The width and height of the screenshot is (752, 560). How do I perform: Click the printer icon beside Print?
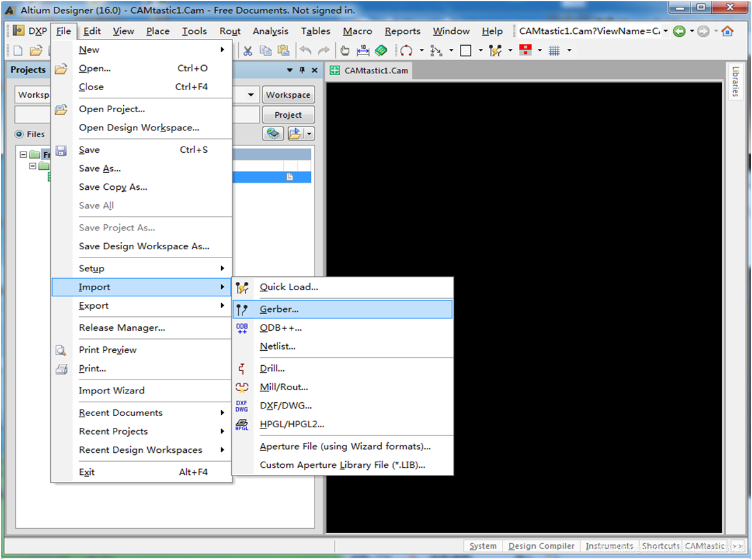pyautogui.click(x=61, y=368)
